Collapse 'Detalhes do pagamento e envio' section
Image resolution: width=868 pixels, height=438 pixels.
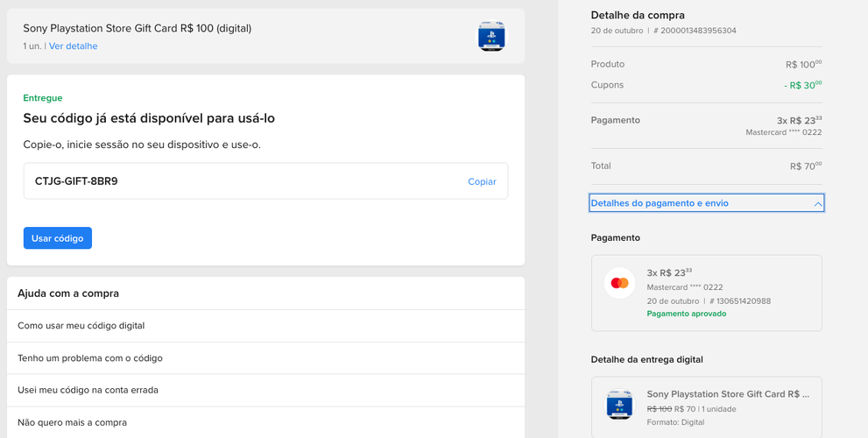click(x=707, y=203)
